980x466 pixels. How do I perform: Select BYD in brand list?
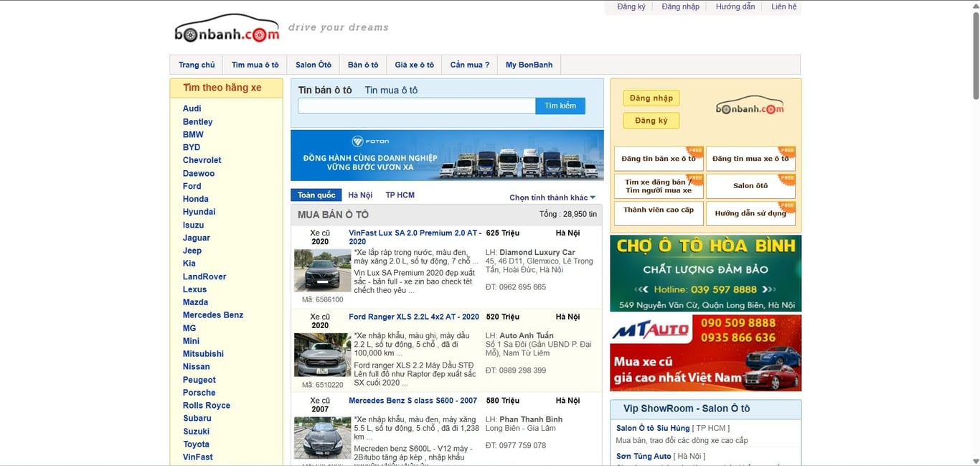click(192, 147)
